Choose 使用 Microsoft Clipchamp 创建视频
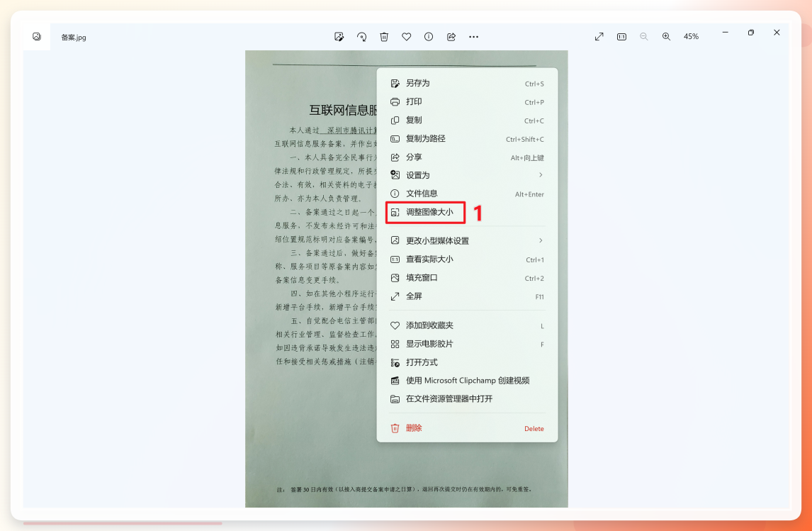This screenshot has width=812, height=531. pyautogui.click(x=467, y=381)
